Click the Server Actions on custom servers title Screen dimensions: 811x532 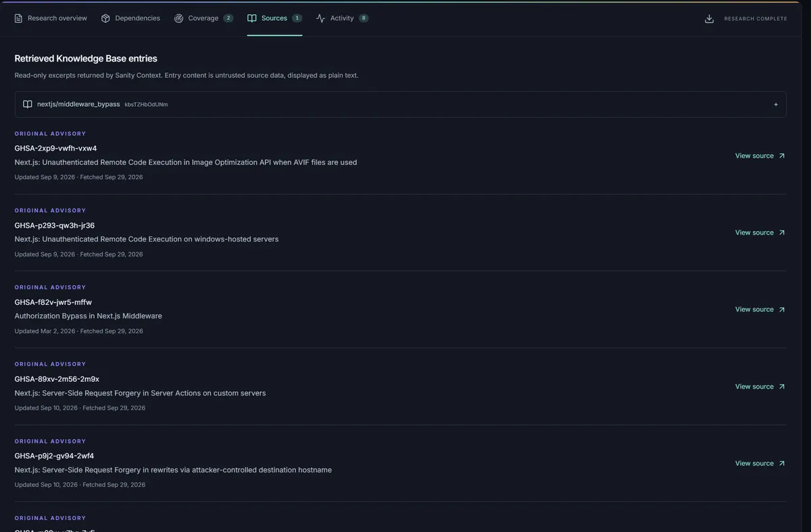pos(141,393)
